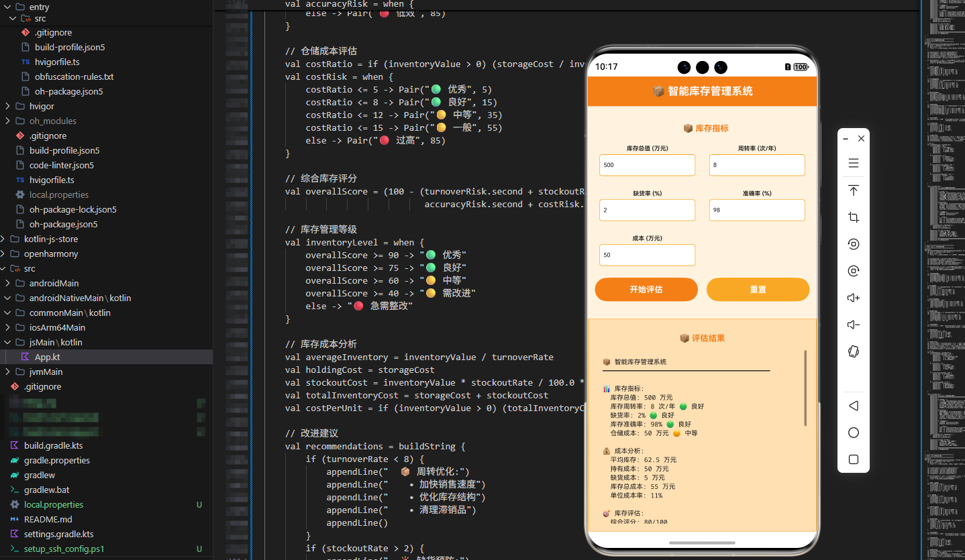
Task: Expand the hvigor folder
Action: (7, 106)
